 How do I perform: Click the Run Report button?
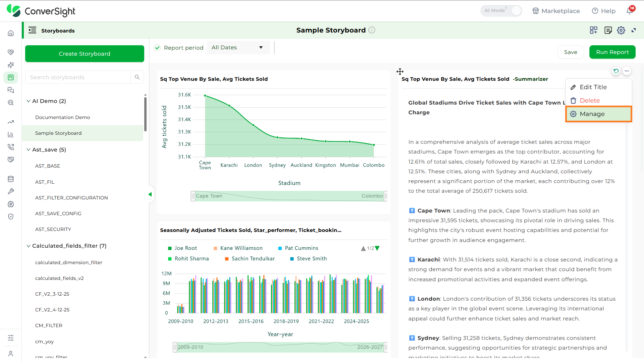612,52
